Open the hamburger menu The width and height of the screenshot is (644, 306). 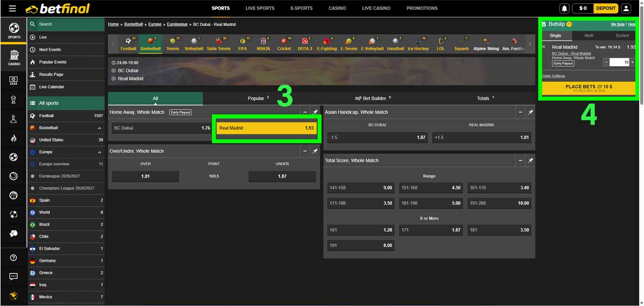click(x=12, y=9)
